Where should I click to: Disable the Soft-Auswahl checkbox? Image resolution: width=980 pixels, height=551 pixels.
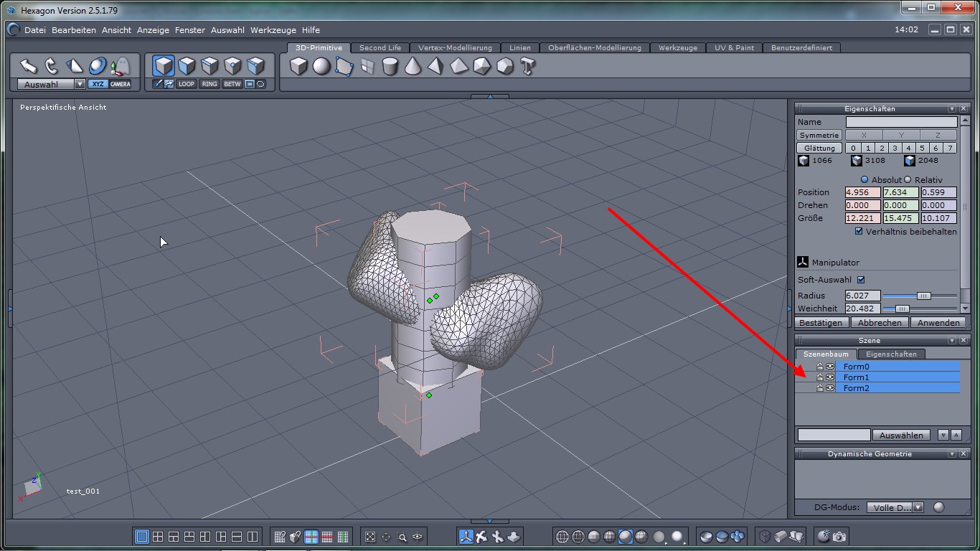[x=861, y=280]
